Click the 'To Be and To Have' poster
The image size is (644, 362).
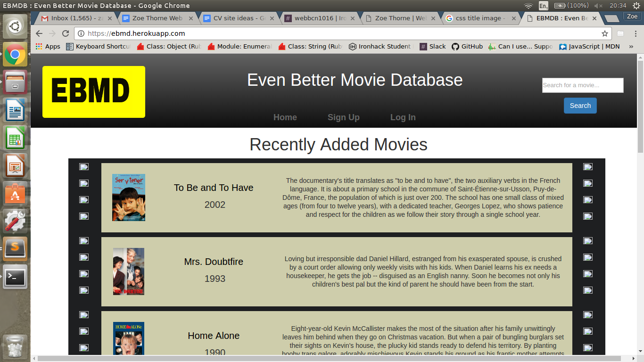(129, 197)
